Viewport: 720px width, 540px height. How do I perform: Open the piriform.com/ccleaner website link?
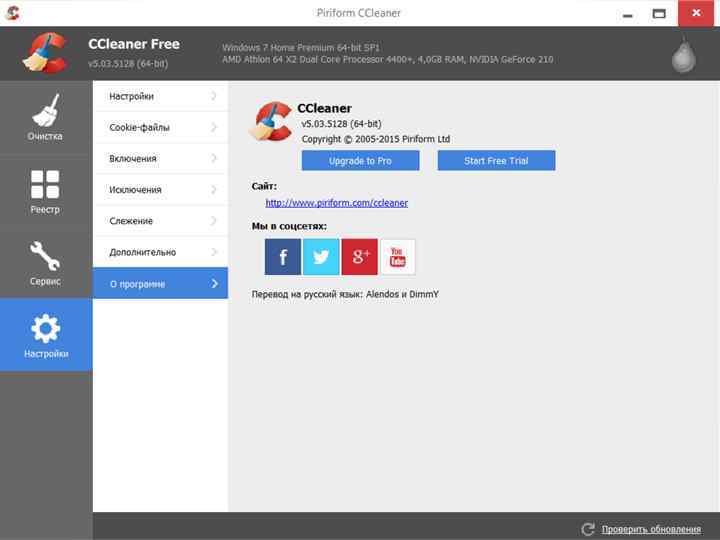(337, 203)
